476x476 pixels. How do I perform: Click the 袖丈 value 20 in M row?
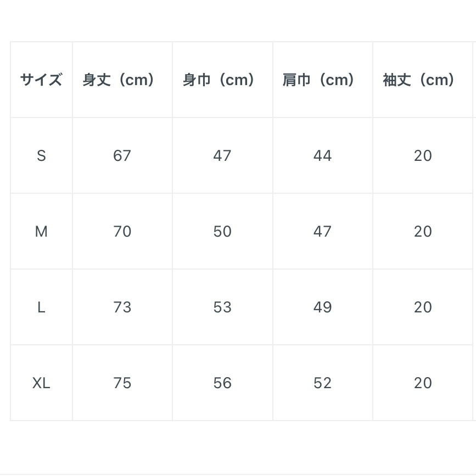point(423,232)
